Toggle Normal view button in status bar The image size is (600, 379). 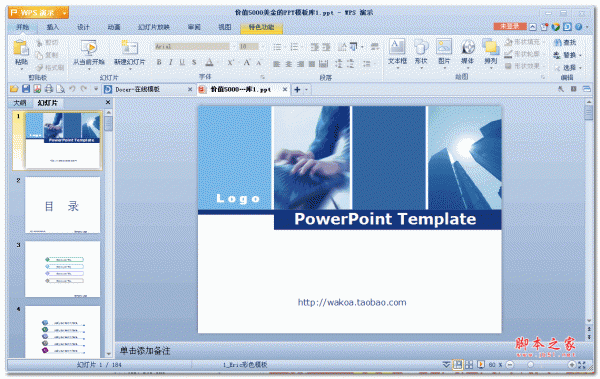[457, 365]
